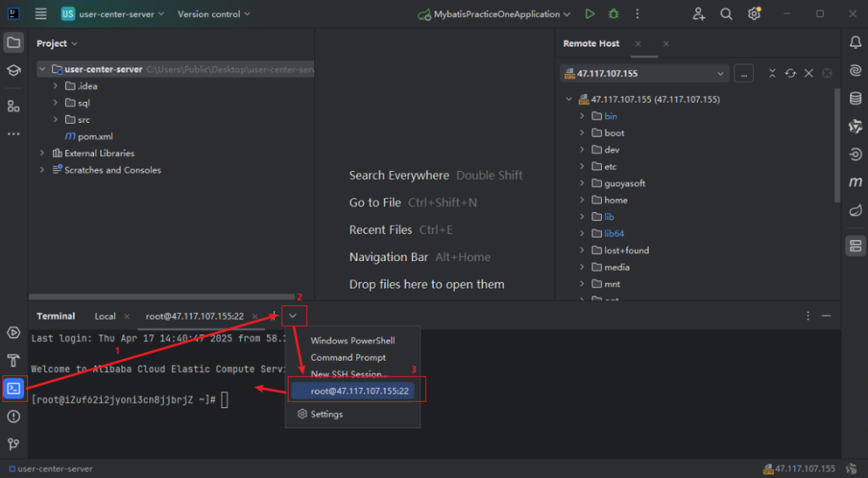This screenshot has height=478, width=868.
Task: Toggle the Project tool window folder icon
Action: click(14, 43)
